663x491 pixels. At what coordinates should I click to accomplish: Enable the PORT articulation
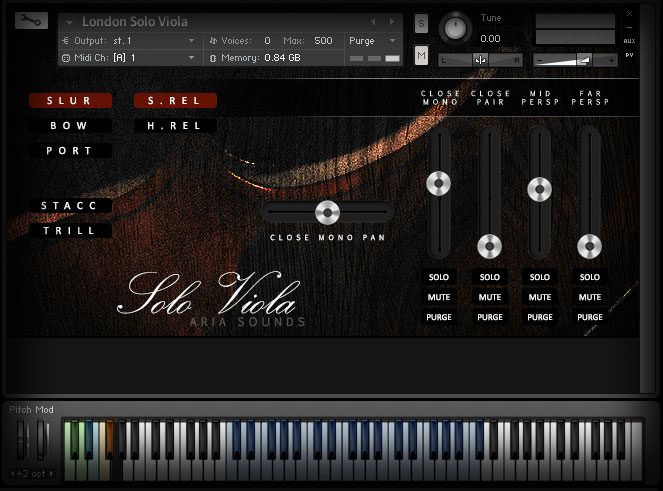click(x=70, y=151)
